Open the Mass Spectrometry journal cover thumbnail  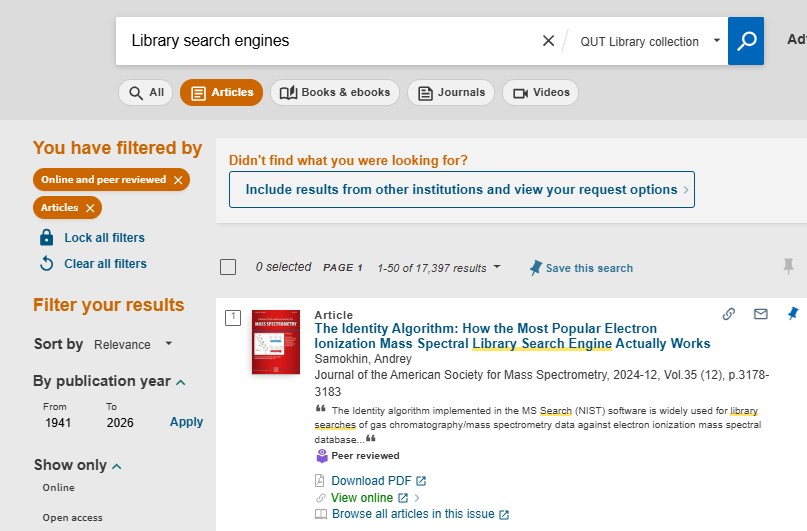click(x=276, y=342)
